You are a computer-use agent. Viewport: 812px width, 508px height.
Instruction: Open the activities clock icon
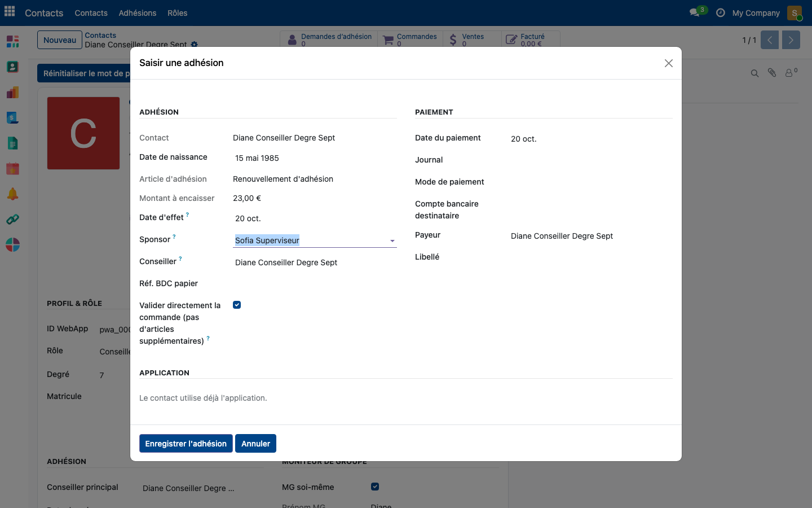point(720,12)
